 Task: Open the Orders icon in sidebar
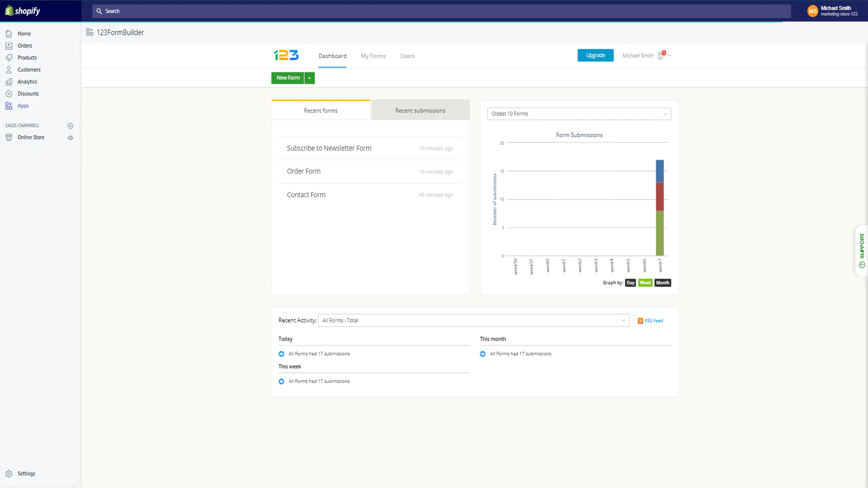click(x=9, y=46)
